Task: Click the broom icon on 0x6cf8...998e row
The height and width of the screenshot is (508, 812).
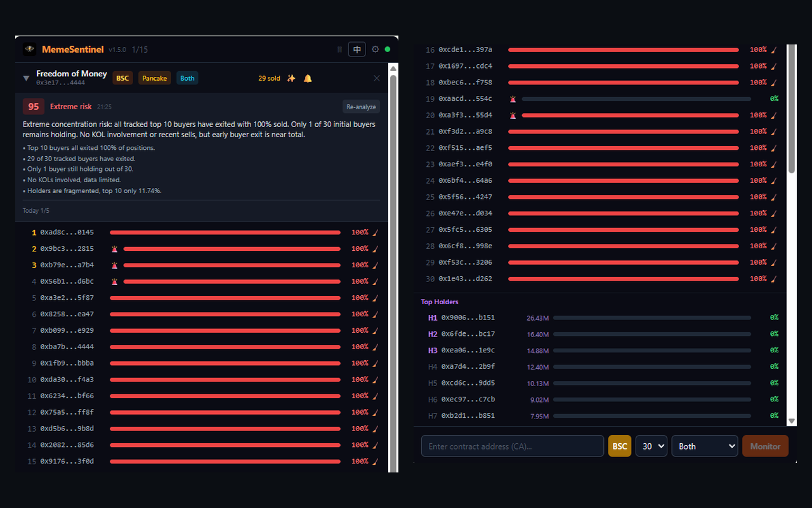Action: coord(773,246)
